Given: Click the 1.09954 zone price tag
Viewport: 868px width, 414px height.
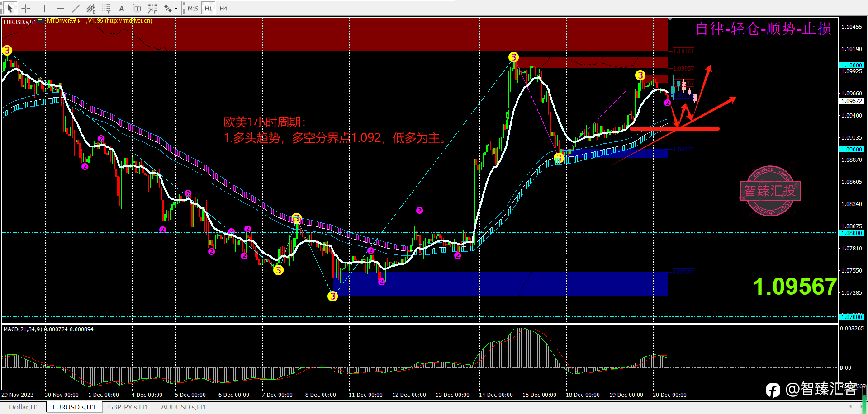Looking at the screenshot, I should point(683,69).
